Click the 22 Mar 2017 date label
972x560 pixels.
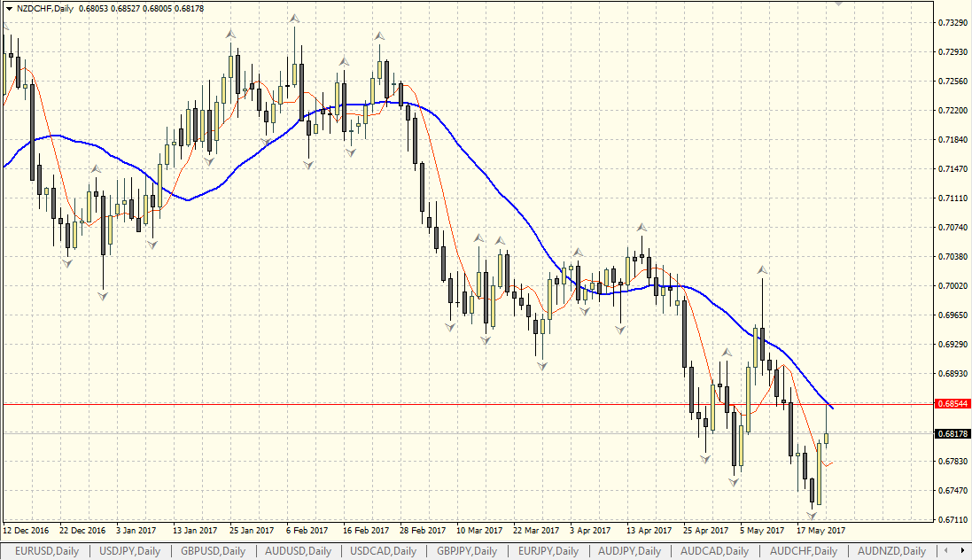coord(536,531)
